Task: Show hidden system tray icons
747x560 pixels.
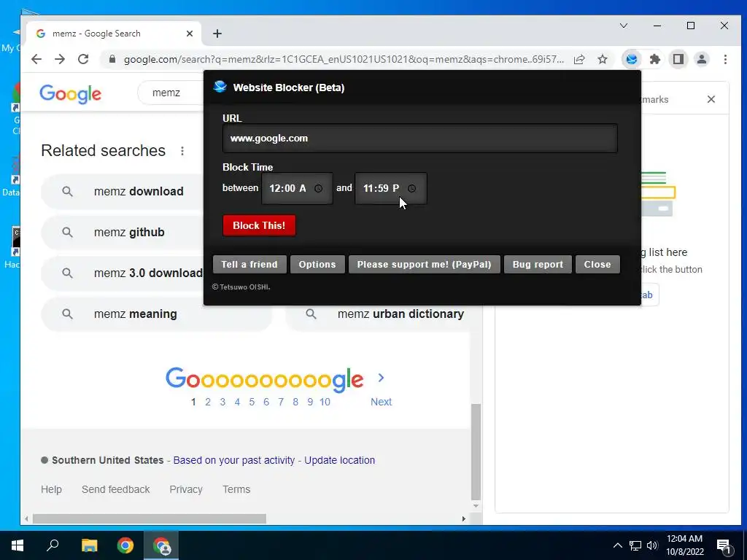Action: point(617,545)
